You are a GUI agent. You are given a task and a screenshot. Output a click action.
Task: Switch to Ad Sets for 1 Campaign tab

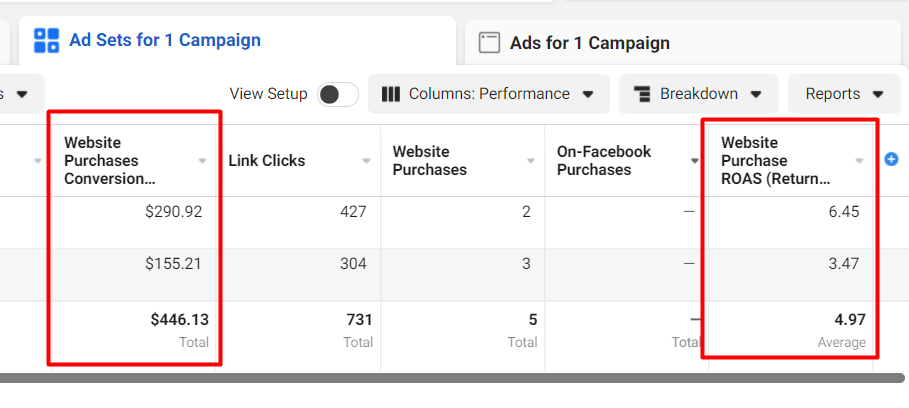coord(164,40)
